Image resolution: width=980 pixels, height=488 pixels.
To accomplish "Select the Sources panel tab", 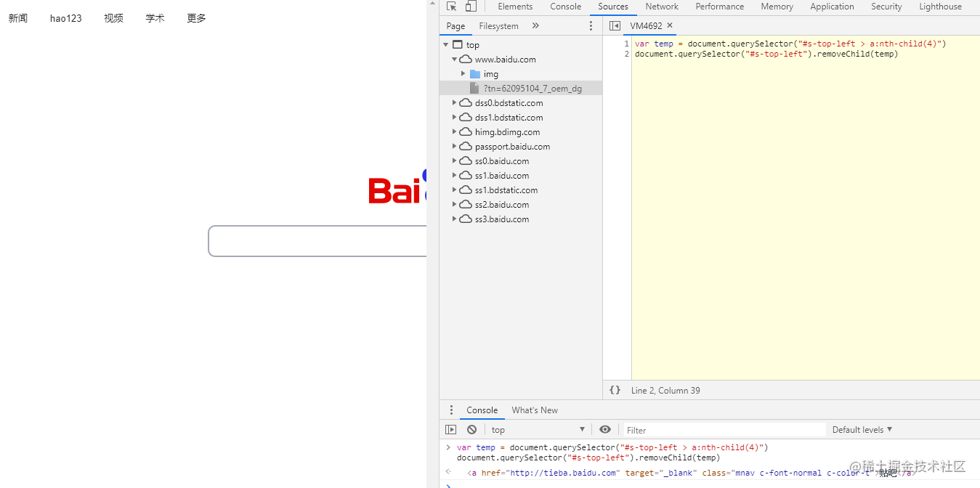I will (613, 7).
